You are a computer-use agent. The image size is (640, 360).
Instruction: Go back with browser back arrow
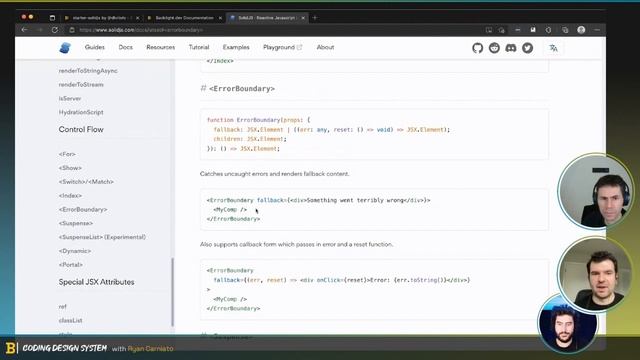[24, 30]
